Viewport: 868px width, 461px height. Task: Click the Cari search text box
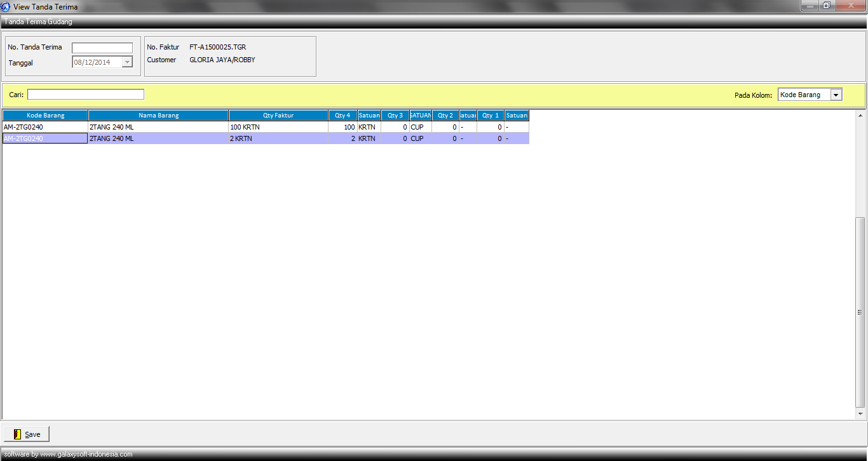86,95
